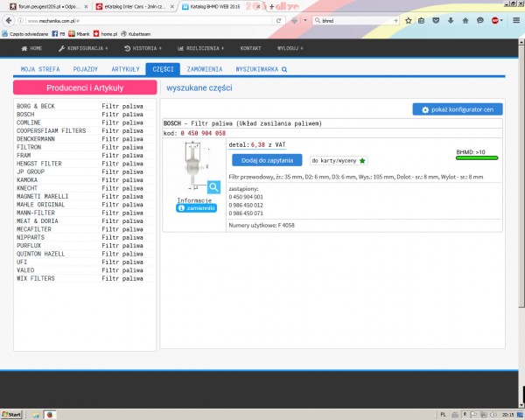Screen dimensions: 525x420
Task: Click the Firefox icon in the taskbar
Action: (x=50, y=412)
